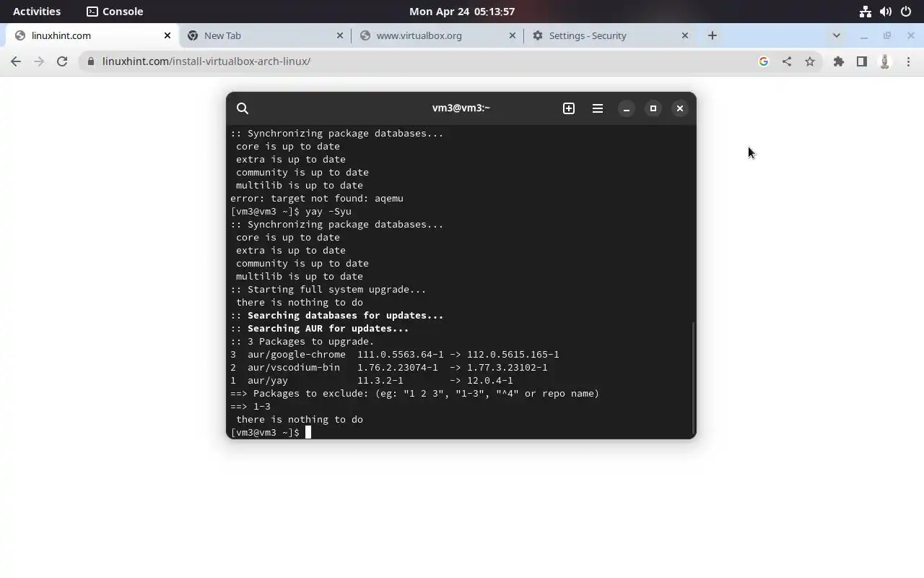Switch to the linuxhint.com tab
This screenshot has width=924, height=578.
91,35
